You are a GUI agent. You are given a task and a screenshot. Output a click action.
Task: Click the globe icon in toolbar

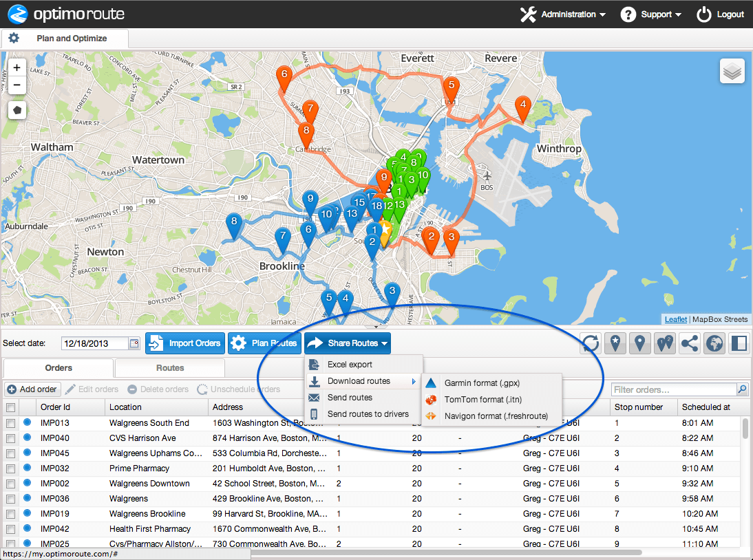[714, 343]
